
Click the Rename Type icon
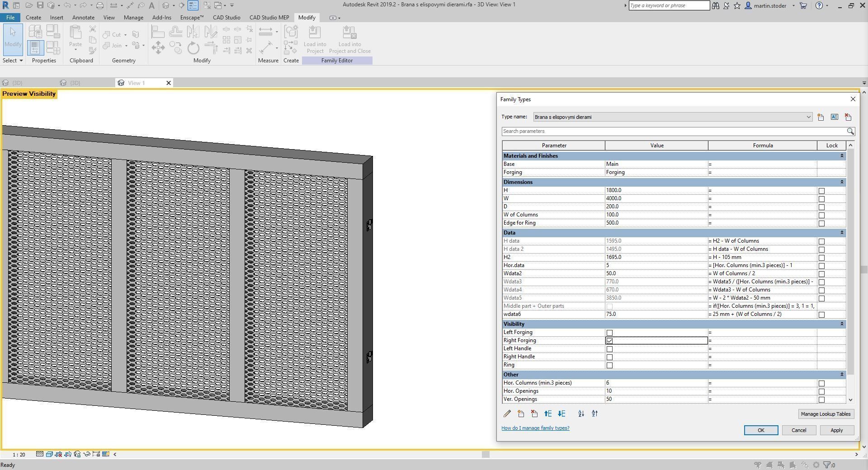pyautogui.click(x=834, y=117)
